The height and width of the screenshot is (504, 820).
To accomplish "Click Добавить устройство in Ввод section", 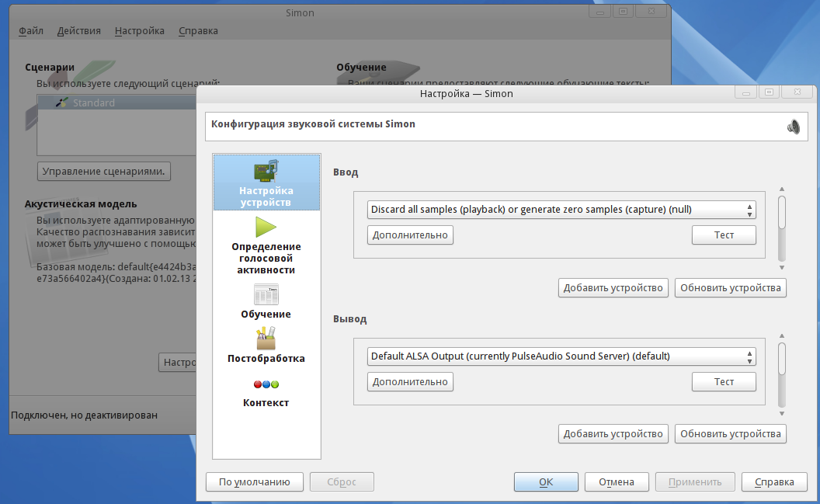I will (613, 288).
